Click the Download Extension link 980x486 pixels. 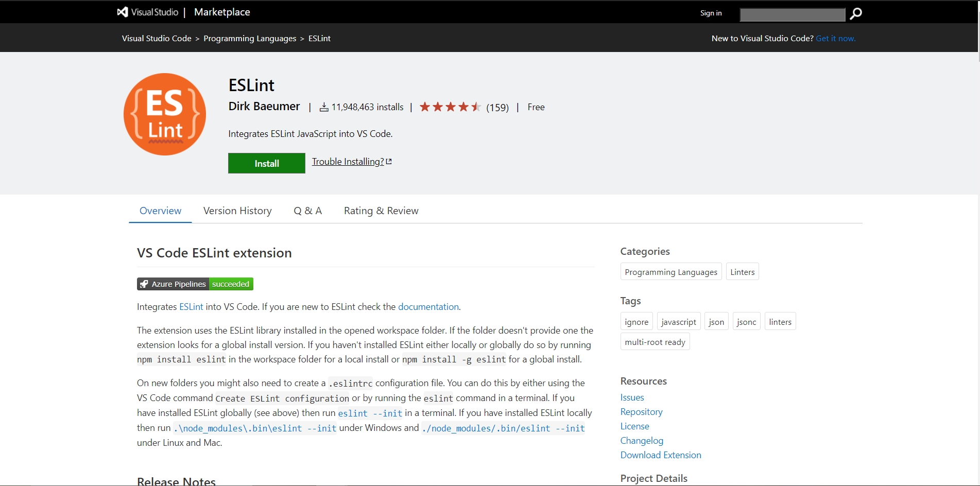click(661, 455)
